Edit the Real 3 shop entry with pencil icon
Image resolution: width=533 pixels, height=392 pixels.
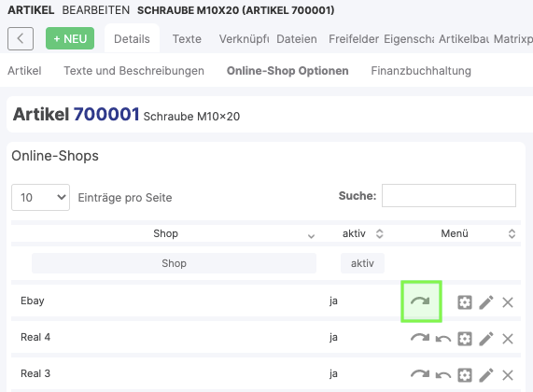pyautogui.click(x=486, y=375)
